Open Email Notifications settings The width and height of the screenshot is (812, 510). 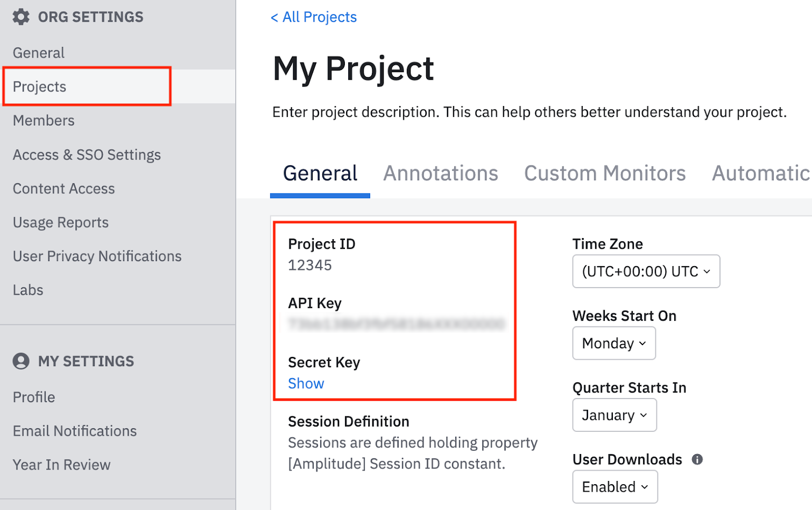pos(75,431)
